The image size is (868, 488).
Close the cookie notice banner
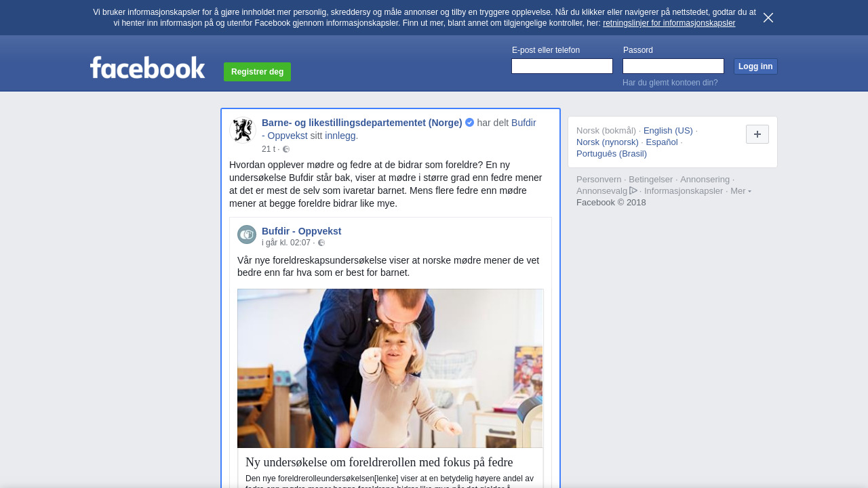pyautogui.click(x=768, y=18)
